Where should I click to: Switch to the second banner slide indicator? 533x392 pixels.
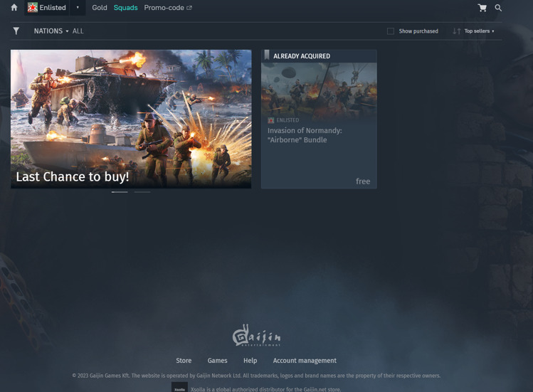coord(142,192)
